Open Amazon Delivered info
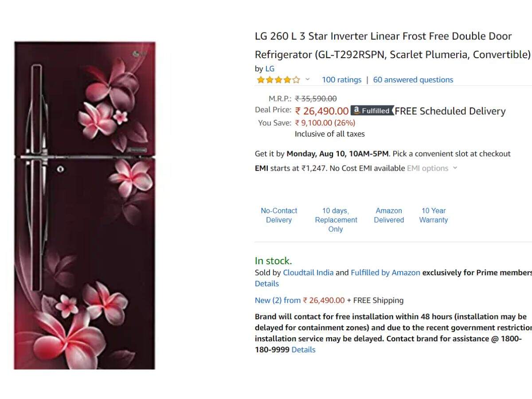This screenshot has height=399, width=532. 389,215
